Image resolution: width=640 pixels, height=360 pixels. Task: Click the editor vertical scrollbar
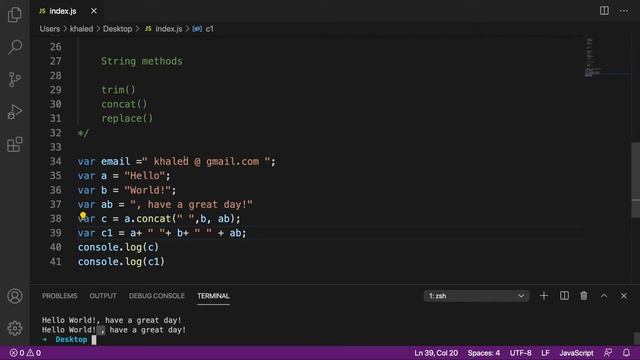tap(636, 180)
